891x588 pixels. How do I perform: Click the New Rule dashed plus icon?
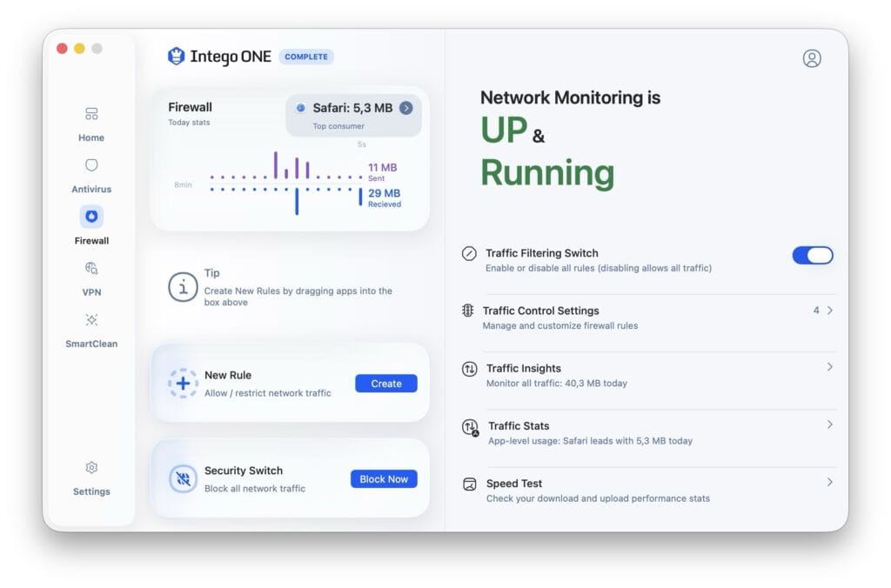point(183,384)
